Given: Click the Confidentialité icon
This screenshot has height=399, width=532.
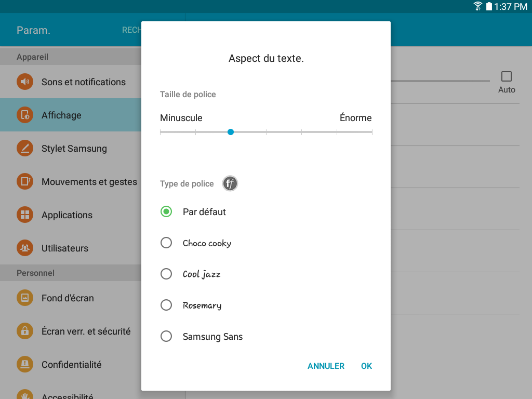Looking at the screenshot, I should point(25,364).
